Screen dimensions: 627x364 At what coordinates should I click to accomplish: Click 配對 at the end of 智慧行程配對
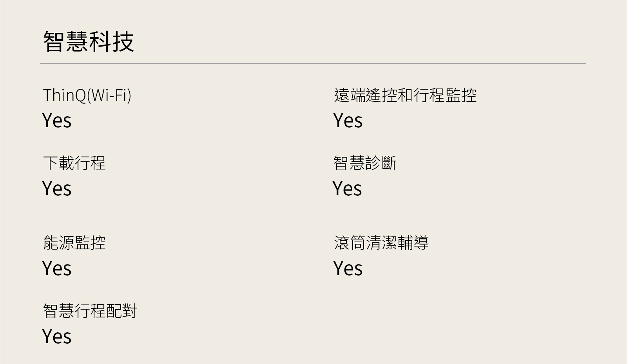coord(122,311)
